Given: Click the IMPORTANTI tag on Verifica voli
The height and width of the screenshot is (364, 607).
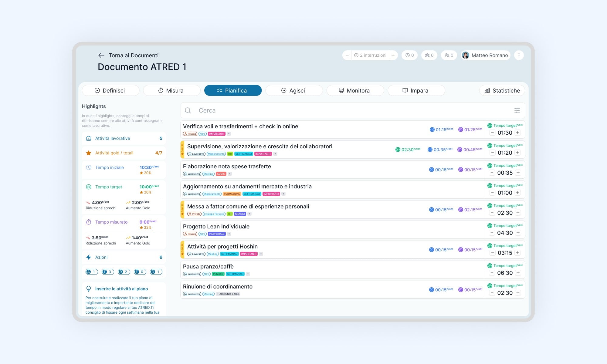Looking at the screenshot, I should click(217, 134).
